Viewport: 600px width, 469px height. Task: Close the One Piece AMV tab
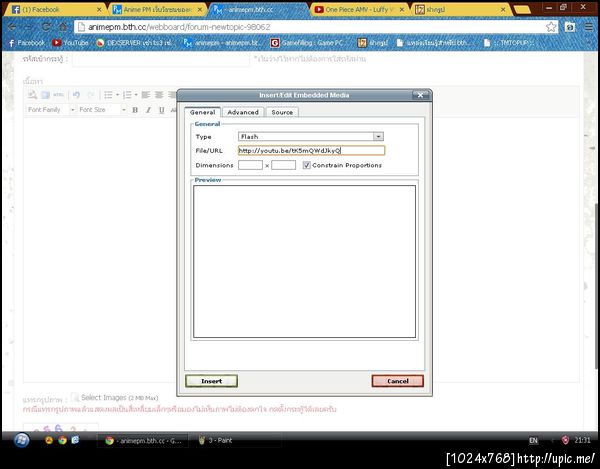[402, 10]
